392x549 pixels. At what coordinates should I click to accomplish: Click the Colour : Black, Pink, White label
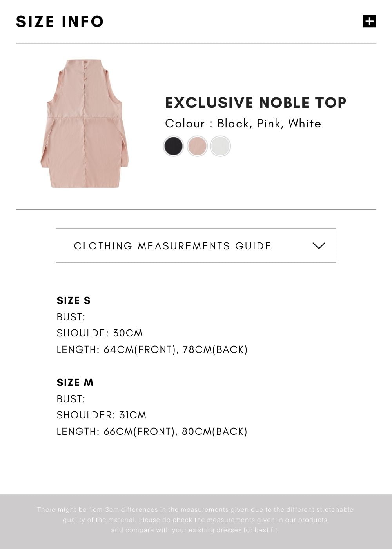pyautogui.click(x=243, y=124)
